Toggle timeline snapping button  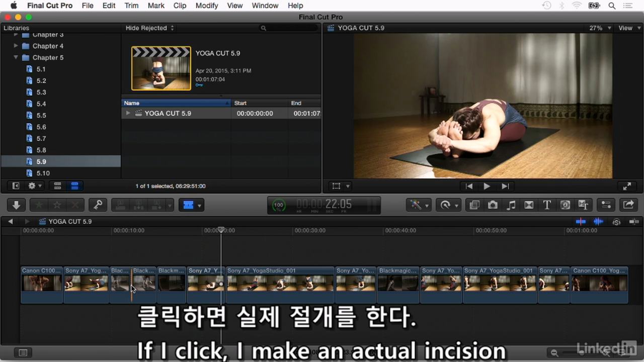(x=634, y=221)
